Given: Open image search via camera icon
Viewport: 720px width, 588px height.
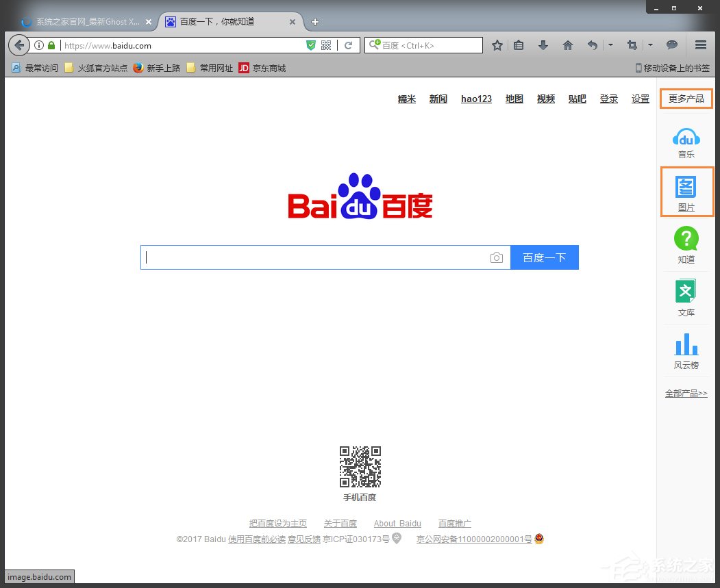Looking at the screenshot, I should 496,257.
